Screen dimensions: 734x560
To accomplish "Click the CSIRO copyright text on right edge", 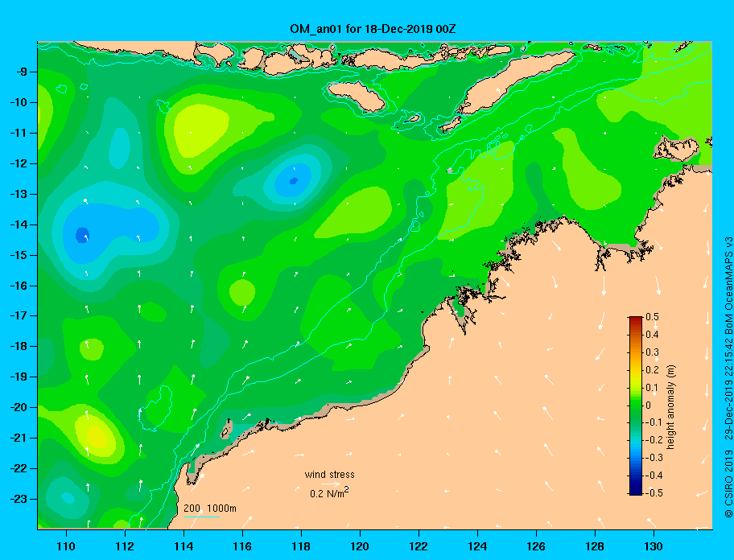I will 728,377.
